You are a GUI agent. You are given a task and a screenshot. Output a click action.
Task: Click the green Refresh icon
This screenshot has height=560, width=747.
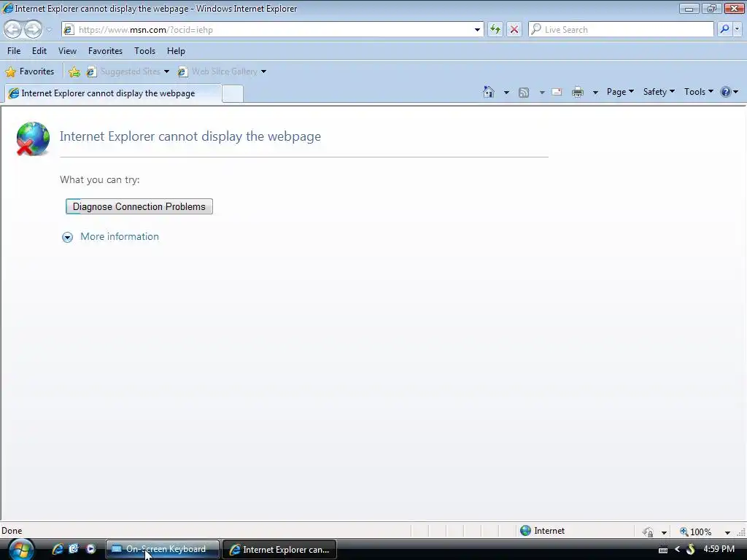coord(495,29)
